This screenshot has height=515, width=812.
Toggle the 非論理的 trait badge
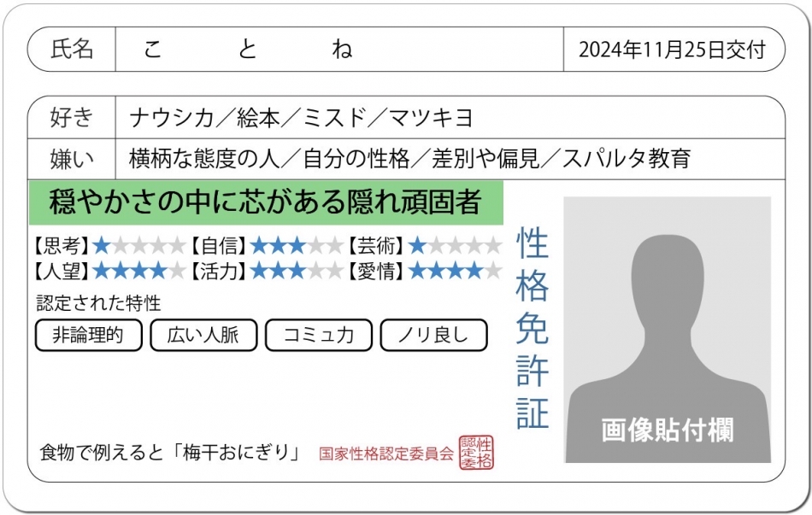88,336
